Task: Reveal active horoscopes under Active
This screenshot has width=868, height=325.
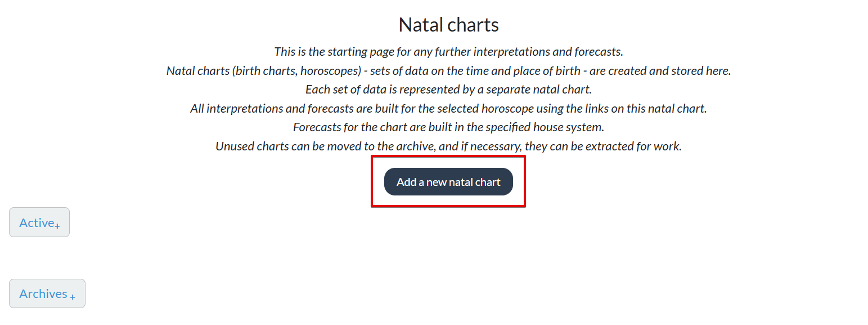Action: pyautogui.click(x=39, y=222)
